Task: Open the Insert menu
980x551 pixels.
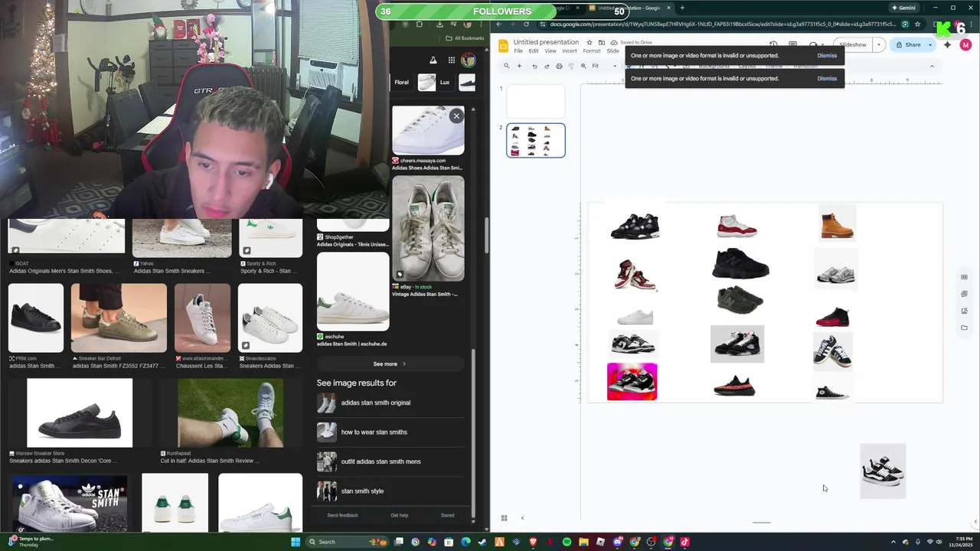Action: (570, 51)
